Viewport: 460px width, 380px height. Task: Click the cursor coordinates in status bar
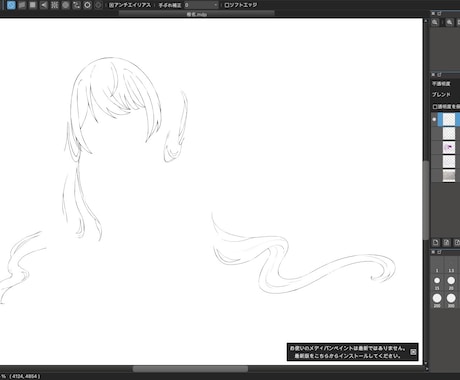coord(25,376)
